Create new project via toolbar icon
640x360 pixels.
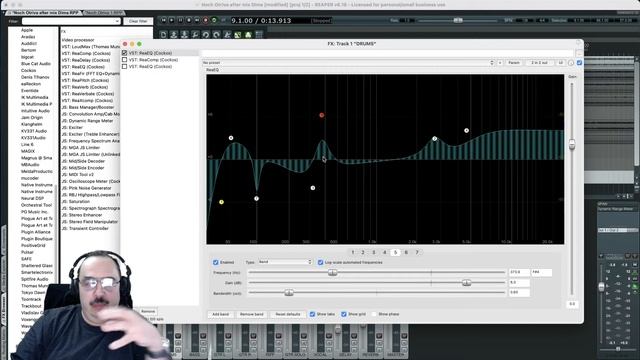click(x=163, y=35)
